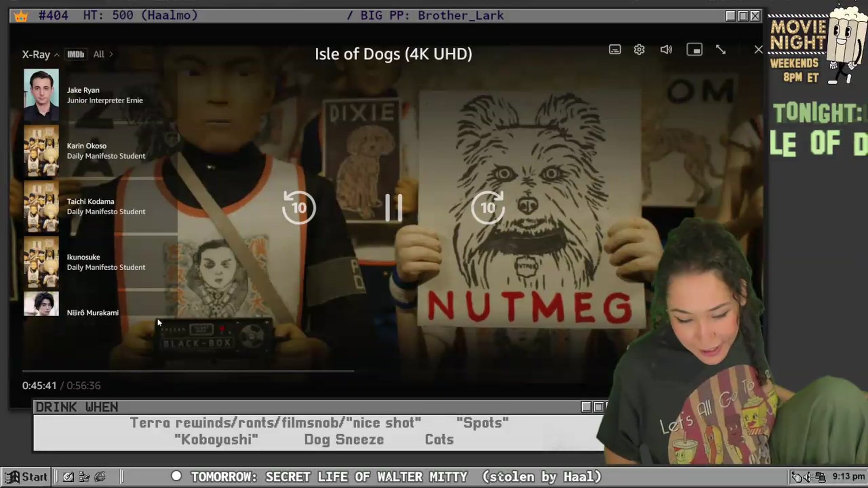
Task: Maximize the DRINK WHEN window
Action: click(598, 407)
